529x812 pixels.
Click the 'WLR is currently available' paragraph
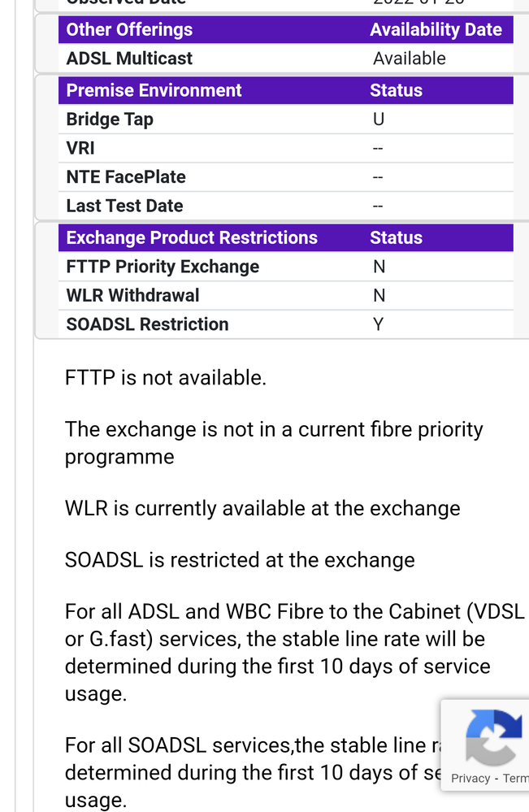(262, 508)
